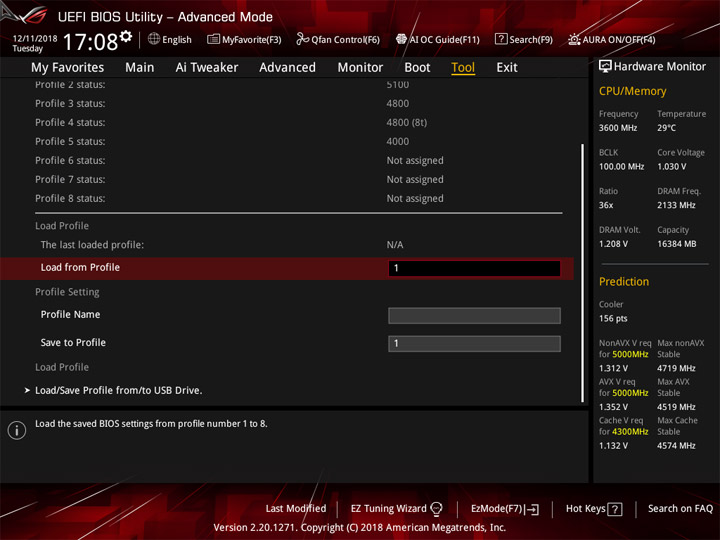Toggle AURA lighting icon
Viewport: 720px width, 540px height.
(574, 39)
